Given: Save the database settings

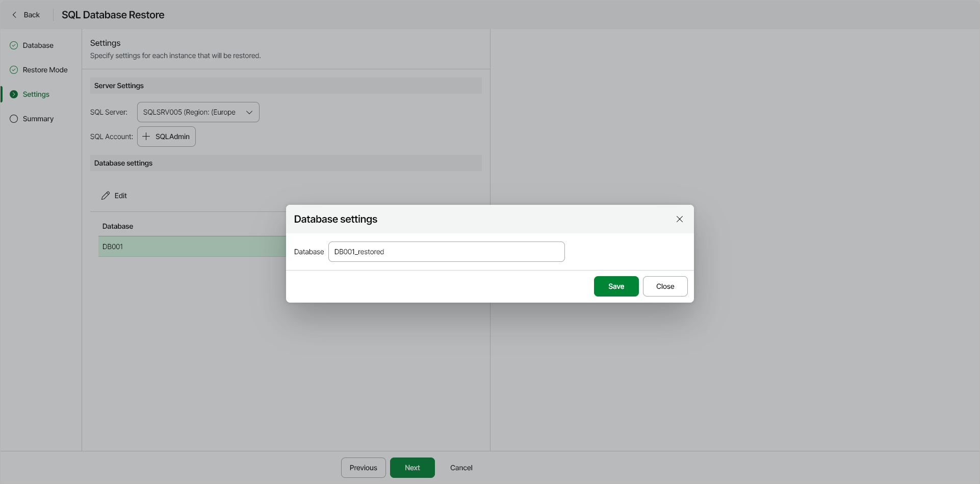Looking at the screenshot, I should (615, 286).
